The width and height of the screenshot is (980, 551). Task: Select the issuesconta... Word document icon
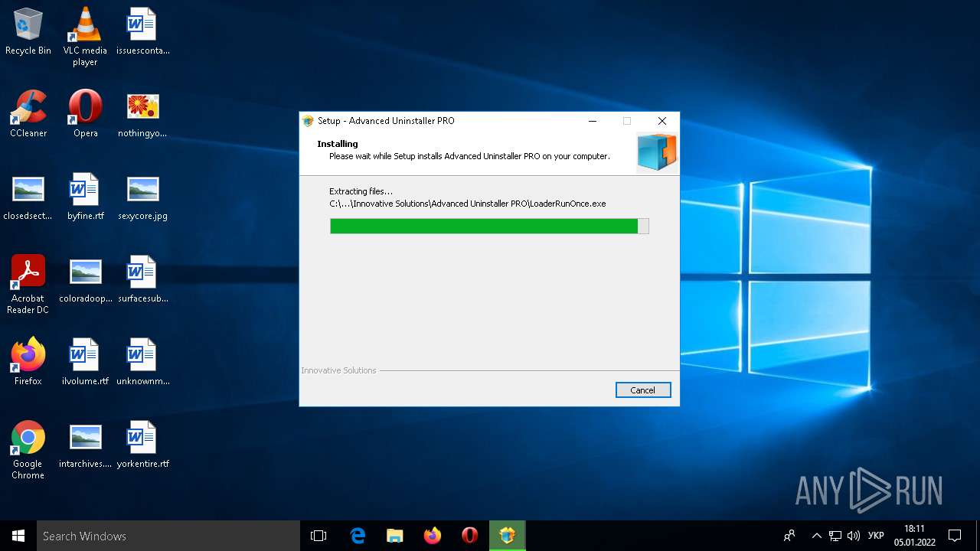(x=142, y=31)
